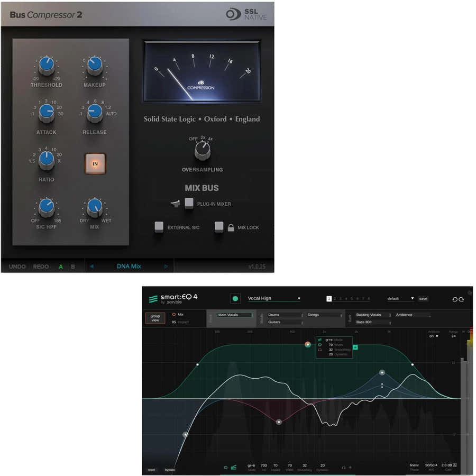Click the headphones icon in filter popup
This screenshot has width=476, height=476.
coord(319,350)
